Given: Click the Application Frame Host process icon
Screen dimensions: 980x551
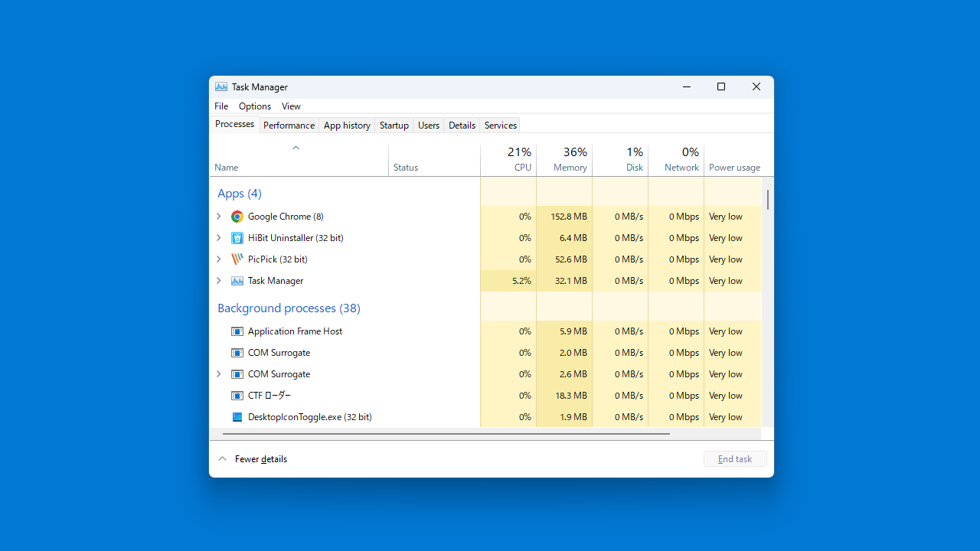Looking at the screenshot, I should pyautogui.click(x=237, y=331).
